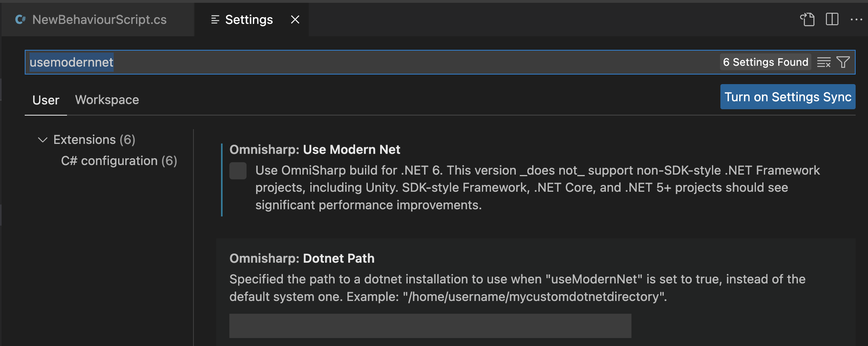Select the User settings tab
Screen dimensions: 868x346
pos(46,100)
